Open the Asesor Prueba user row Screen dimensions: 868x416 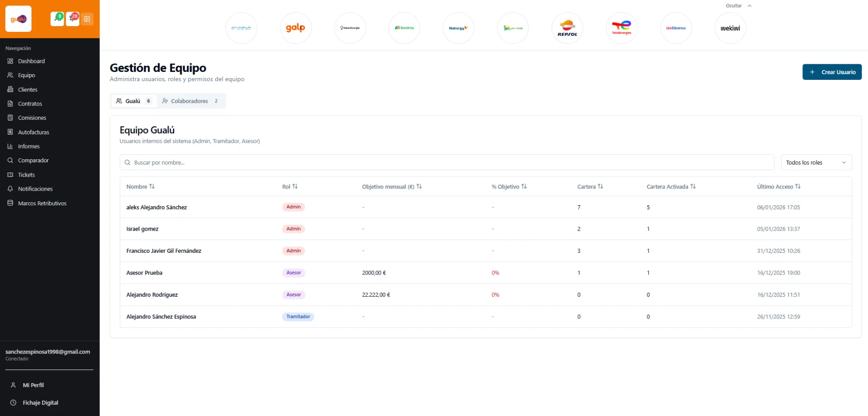click(x=145, y=273)
